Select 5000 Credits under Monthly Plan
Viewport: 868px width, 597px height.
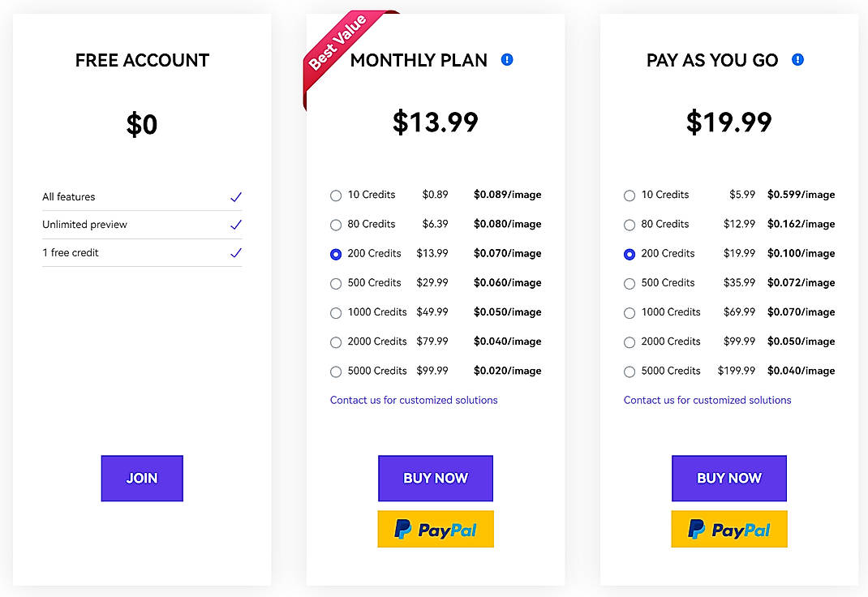pyautogui.click(x=335, y=372)
